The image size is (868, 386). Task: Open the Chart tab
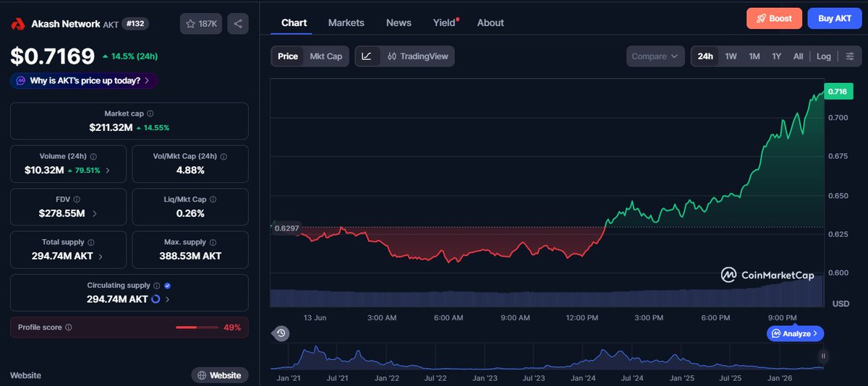tap(294, 22)
